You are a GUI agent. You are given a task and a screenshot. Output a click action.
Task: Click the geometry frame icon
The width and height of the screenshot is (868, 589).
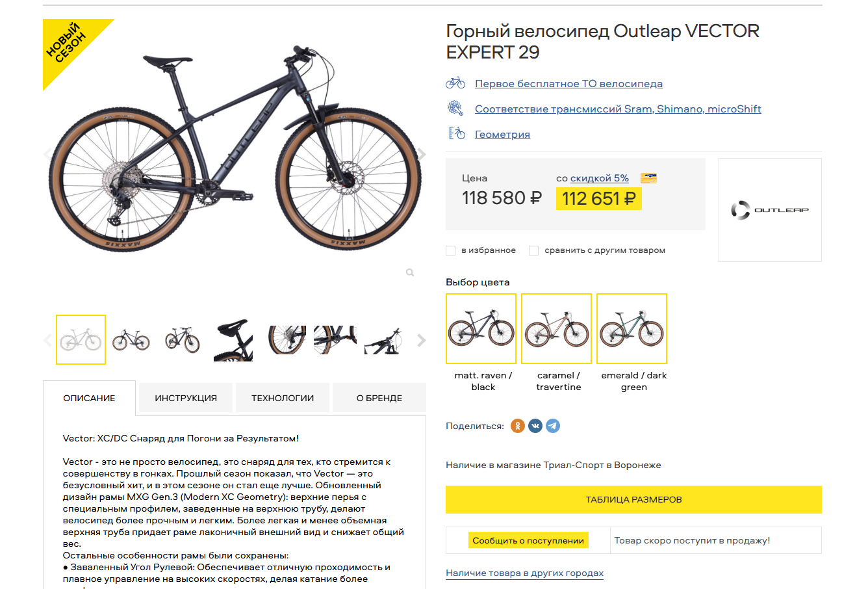(x=457, y=134)
